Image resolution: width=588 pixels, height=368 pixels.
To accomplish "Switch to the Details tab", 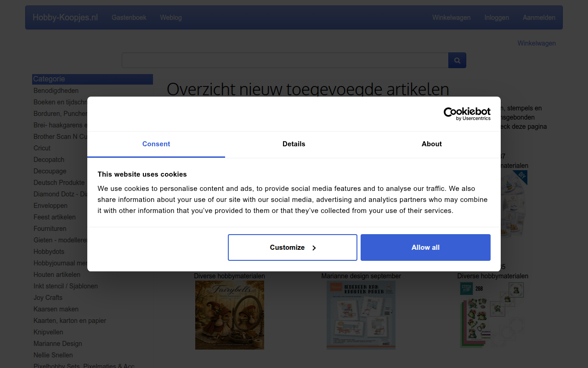I will 294,144.
